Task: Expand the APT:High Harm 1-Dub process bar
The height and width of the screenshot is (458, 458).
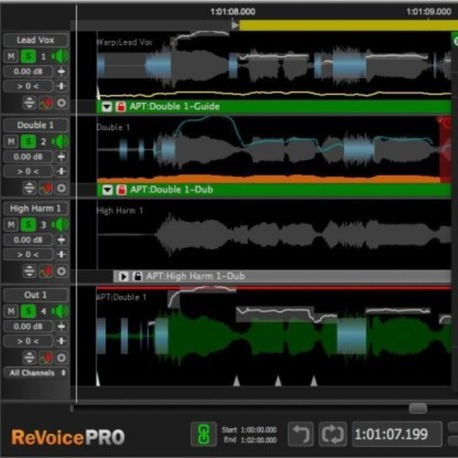Action: point(123,277)
